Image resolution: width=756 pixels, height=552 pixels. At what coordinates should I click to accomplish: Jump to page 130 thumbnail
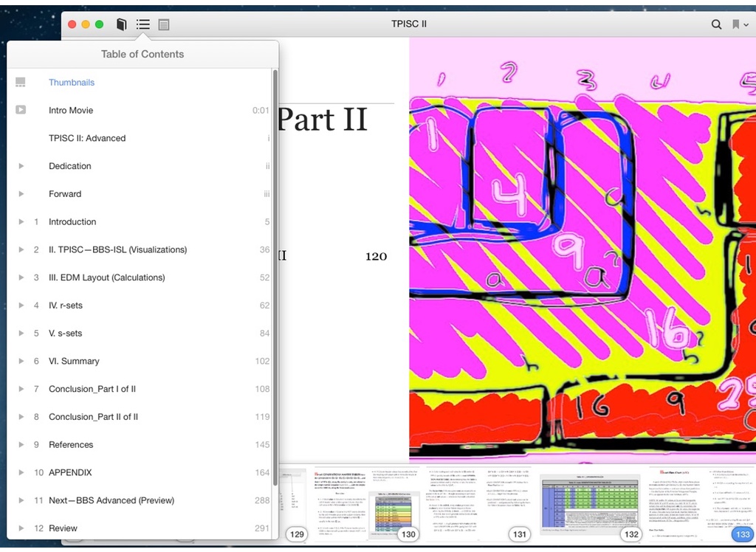point(367,503)
